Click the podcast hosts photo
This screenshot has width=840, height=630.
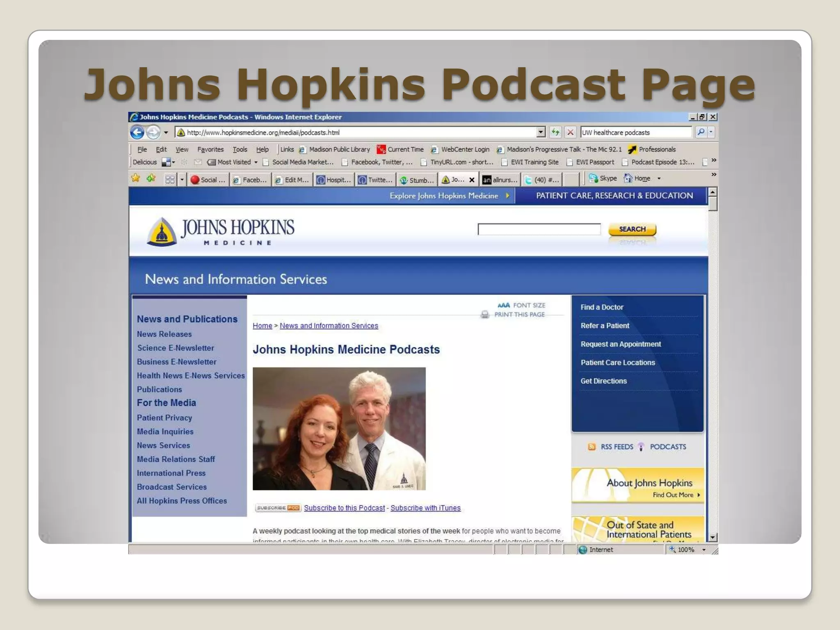[x=339, y=429]
